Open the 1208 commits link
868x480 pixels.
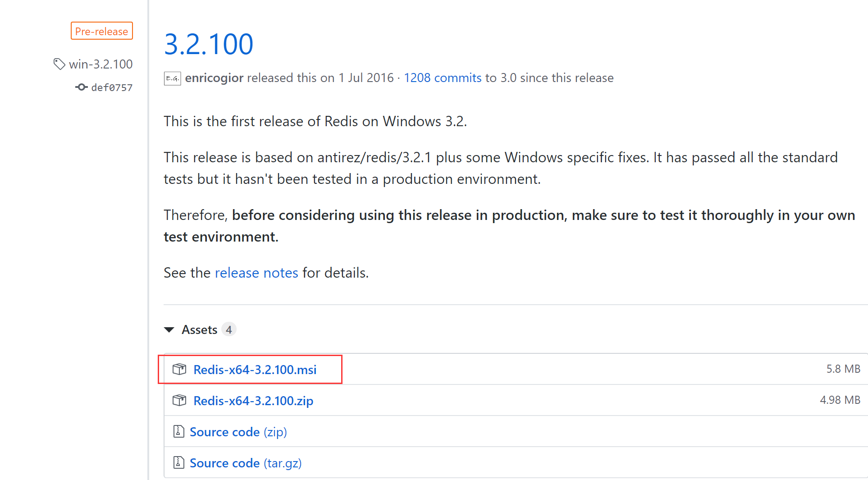[443, 78]
